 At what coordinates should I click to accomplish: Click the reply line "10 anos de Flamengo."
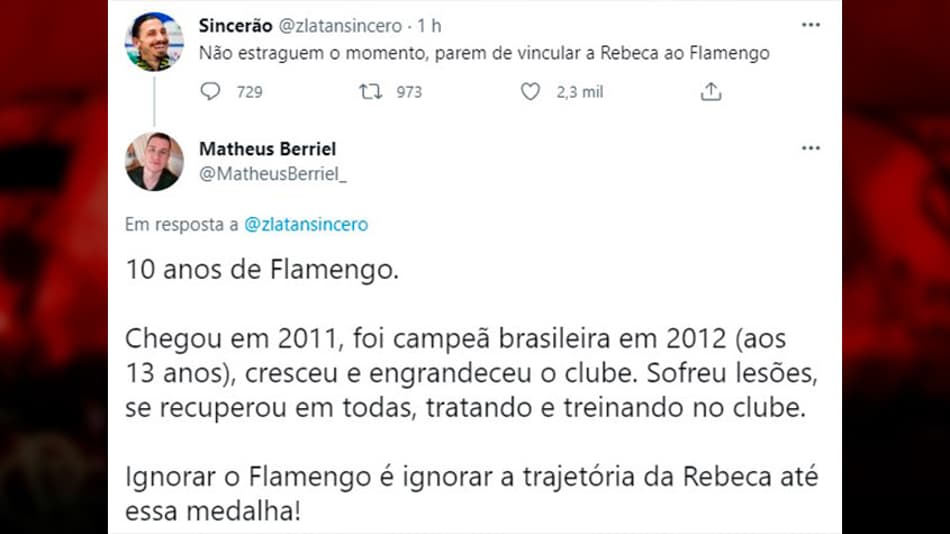262,272
